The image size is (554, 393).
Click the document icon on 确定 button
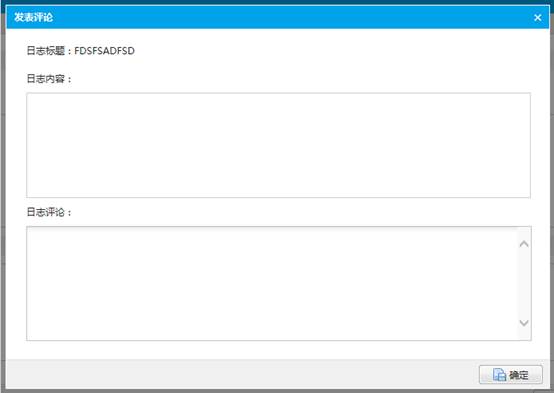pyautogui.click(x=499, y=375)
